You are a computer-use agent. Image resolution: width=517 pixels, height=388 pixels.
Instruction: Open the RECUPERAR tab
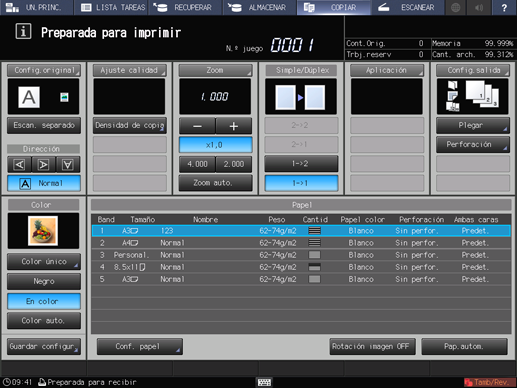pos(185,7)
